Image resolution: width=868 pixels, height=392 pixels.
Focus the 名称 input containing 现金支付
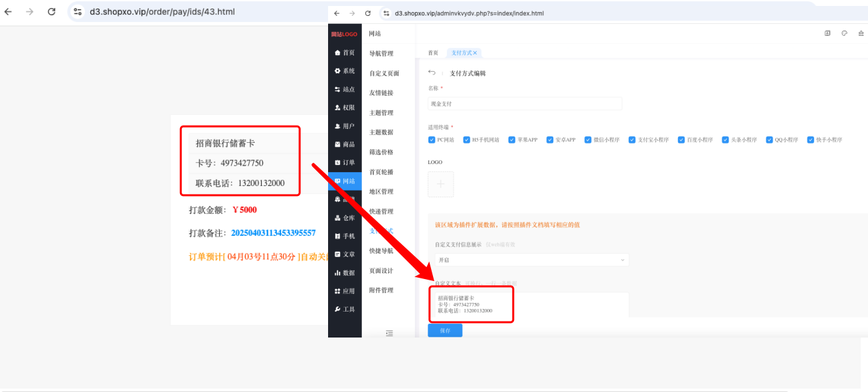(x=525, y=104)
